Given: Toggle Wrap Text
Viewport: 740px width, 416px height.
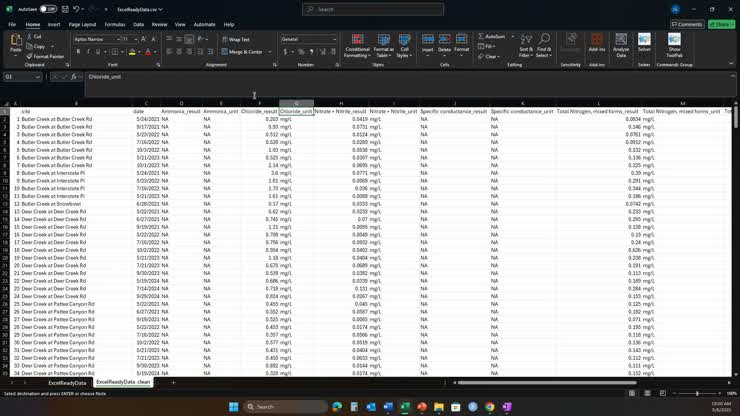Looking at the screenshot, I should tap(235, 40).
